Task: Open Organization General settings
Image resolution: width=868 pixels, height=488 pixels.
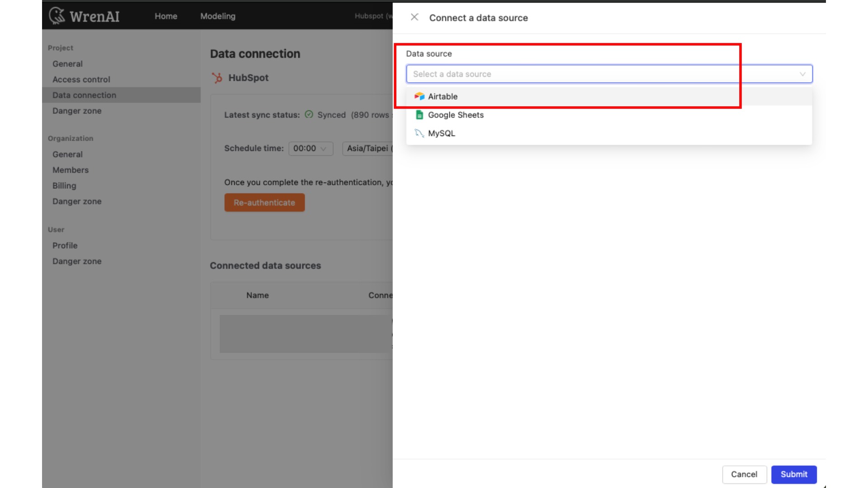Action: (67, 154)
